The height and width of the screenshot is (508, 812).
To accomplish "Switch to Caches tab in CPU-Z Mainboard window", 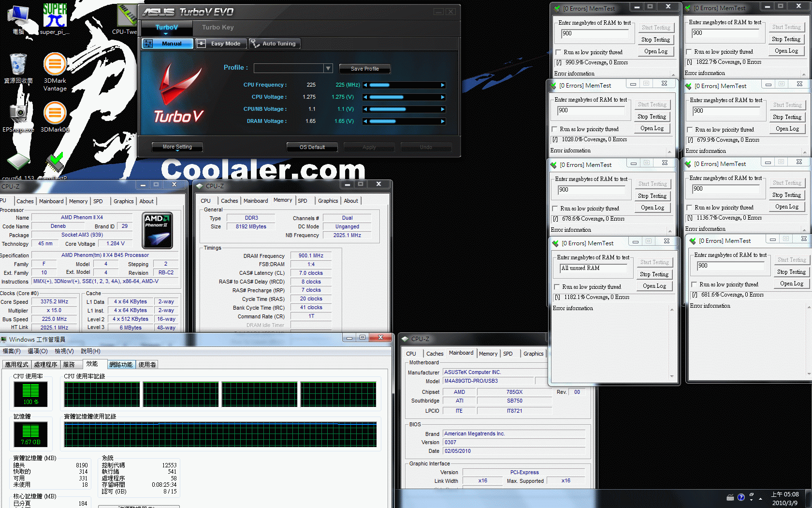I will pos(435,354).
